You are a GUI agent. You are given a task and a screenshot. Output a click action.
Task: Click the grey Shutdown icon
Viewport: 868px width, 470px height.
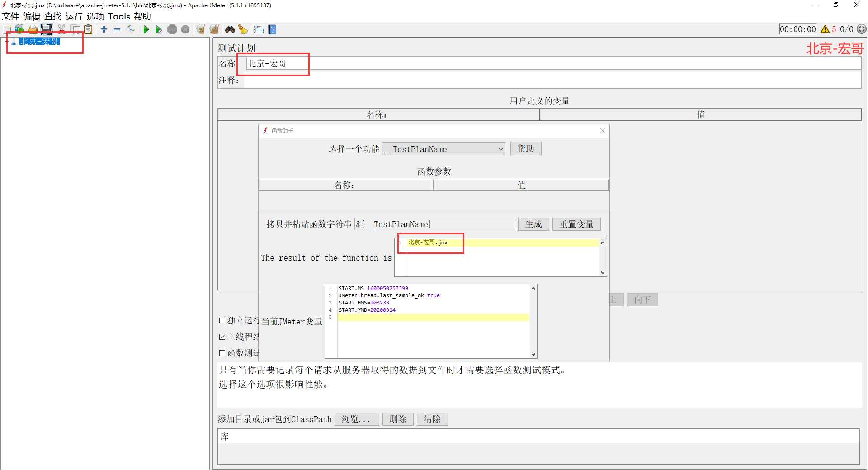point(185,29)
